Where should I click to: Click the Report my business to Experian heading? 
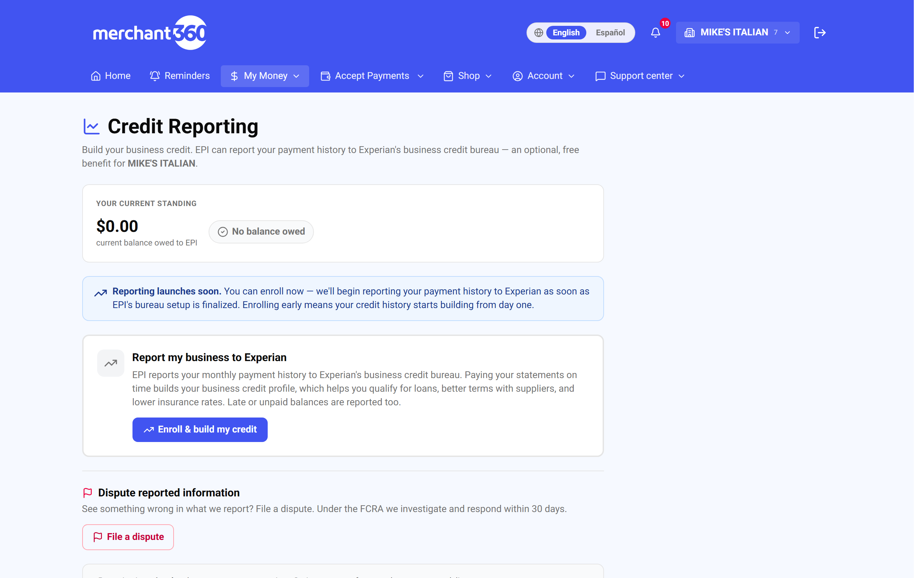pyautogui.click(x=209, y=357)
